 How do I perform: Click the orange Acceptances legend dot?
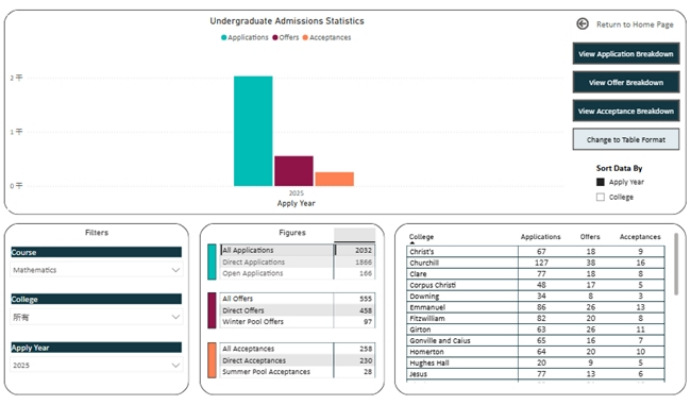(305, 38)
